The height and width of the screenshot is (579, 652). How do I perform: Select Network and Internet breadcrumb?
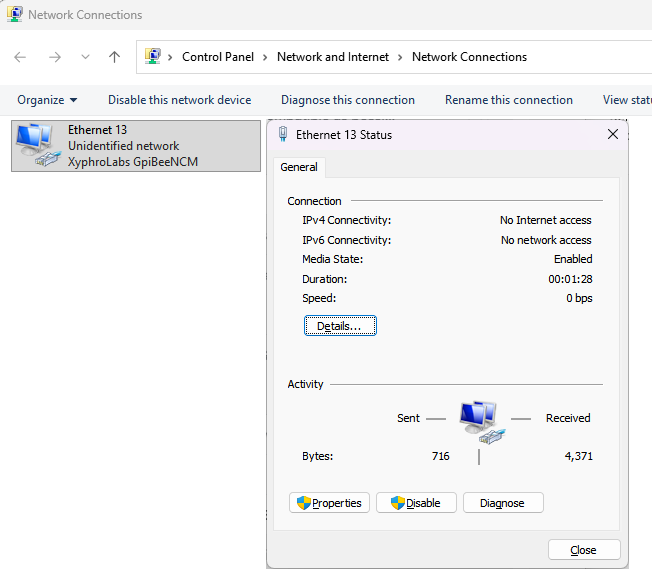point(333,57)
